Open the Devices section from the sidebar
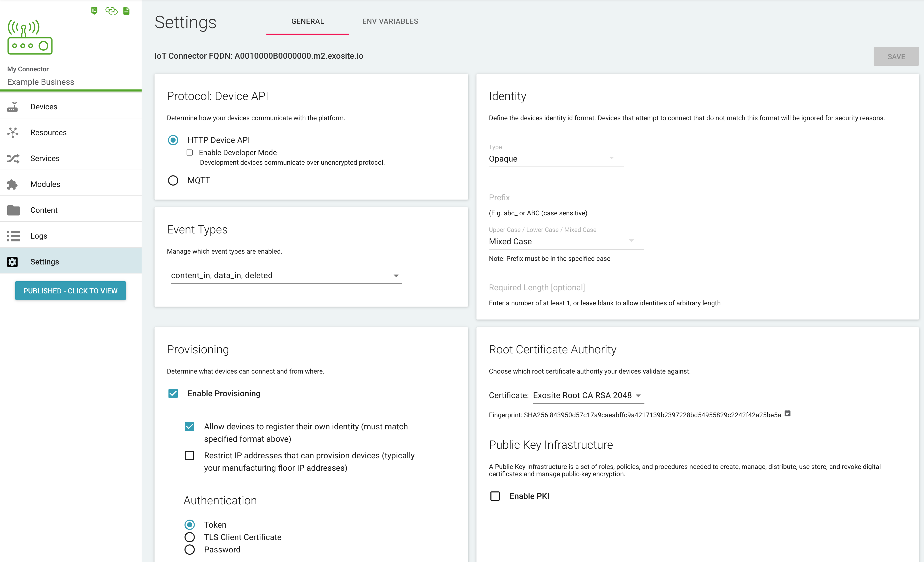924x562 pixels. point(43,106)
